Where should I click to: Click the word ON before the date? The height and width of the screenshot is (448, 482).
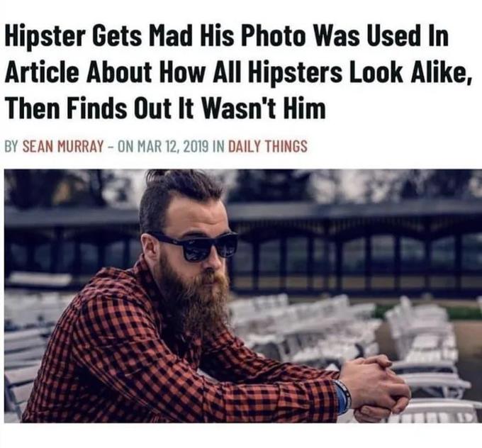pyautogui.click(x=125, y=146)
